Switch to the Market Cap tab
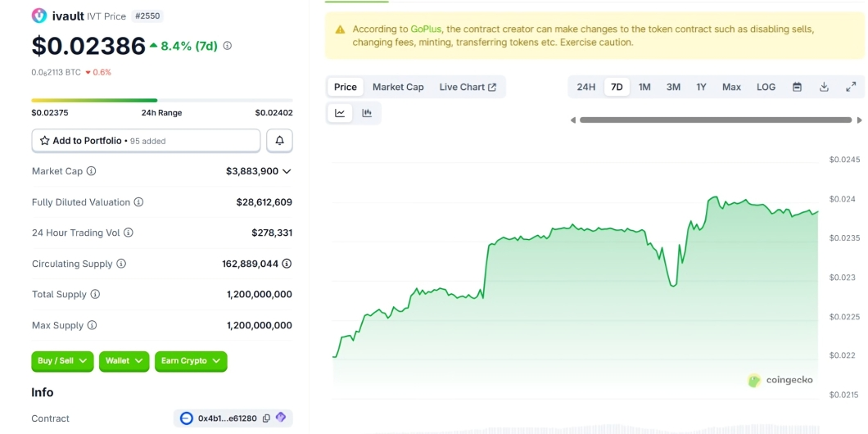The height and width of the screenshot is (434, 868). tap(398, 87)
